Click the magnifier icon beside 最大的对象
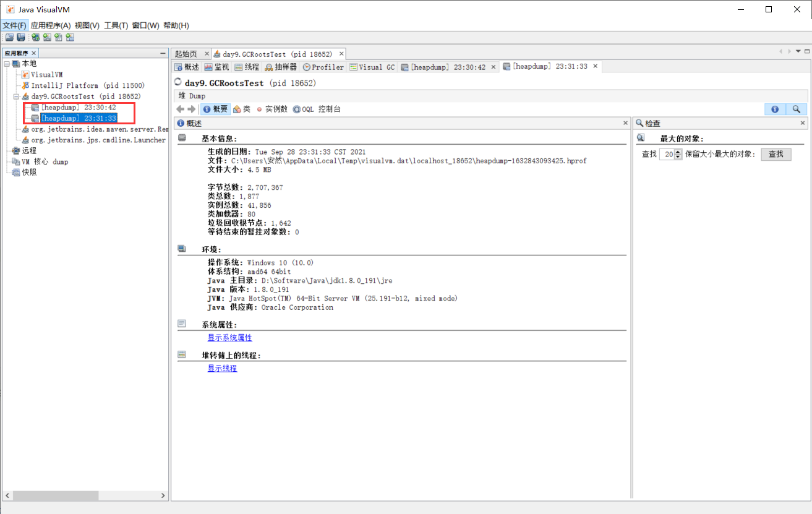Screen dimensions: 812x514 pos(641,139)
